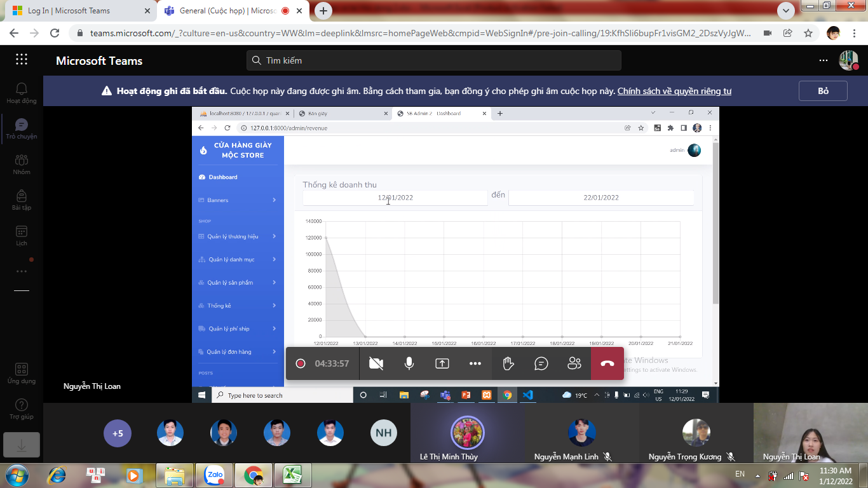868x488 pixels.
Task: Toggle the camera on
Action: (376, 363)
